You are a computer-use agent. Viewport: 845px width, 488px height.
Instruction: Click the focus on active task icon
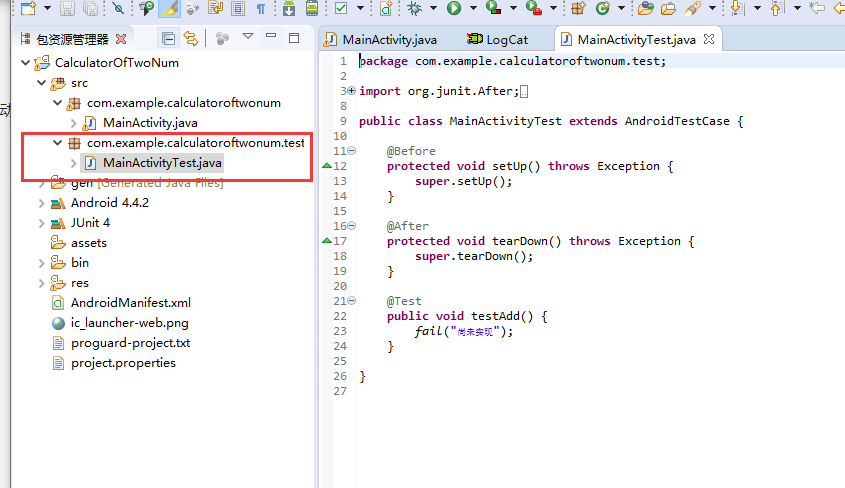click(x=222, y=38)
